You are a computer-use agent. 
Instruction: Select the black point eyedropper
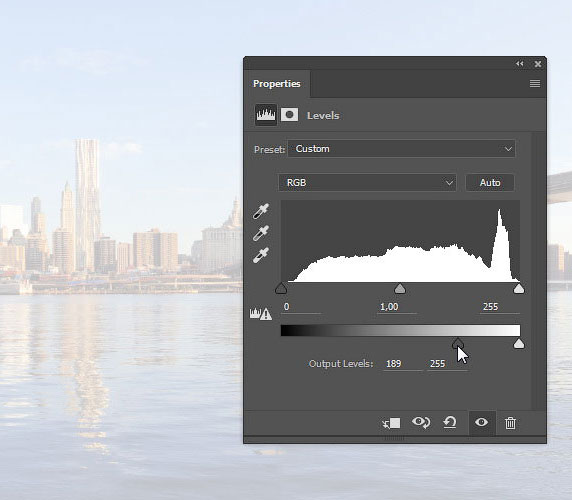[x=261, y=211]
